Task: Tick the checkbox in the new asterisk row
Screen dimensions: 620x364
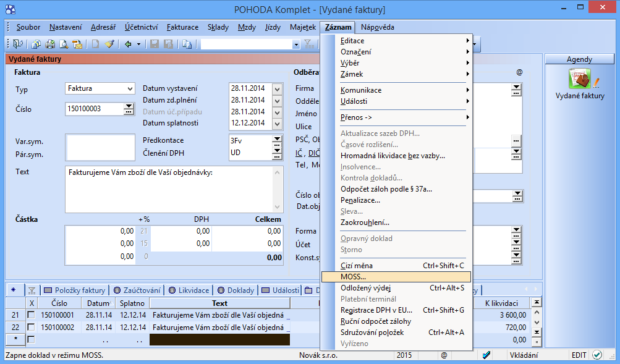Action: pos(31,339)
